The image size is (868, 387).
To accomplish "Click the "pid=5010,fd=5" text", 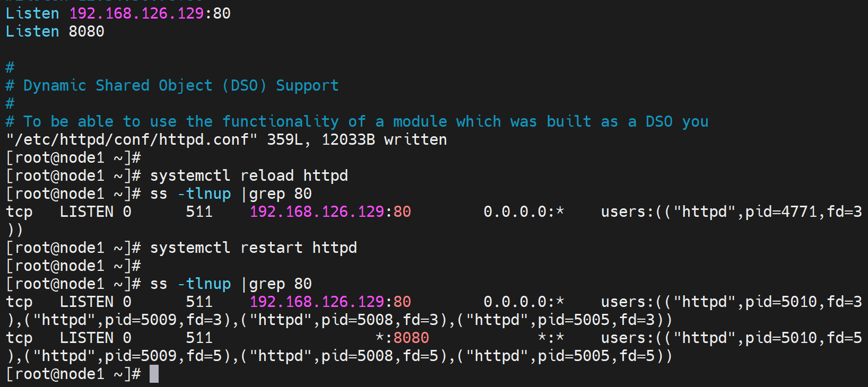I will click(x=803, y=338).
